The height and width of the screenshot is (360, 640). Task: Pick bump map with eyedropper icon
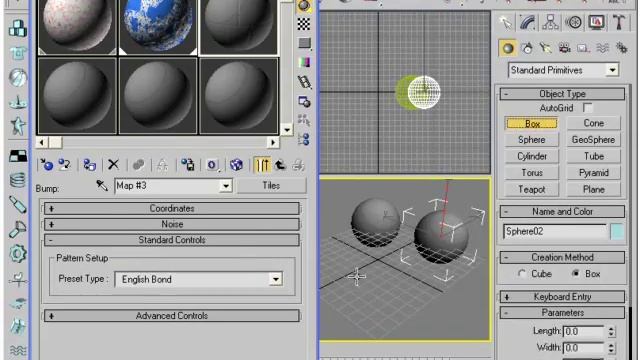coord(102,186)
